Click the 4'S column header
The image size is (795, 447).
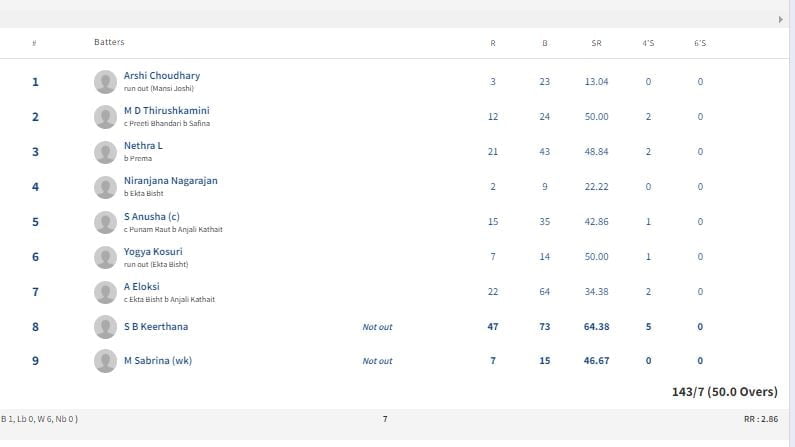coord(648,43)
